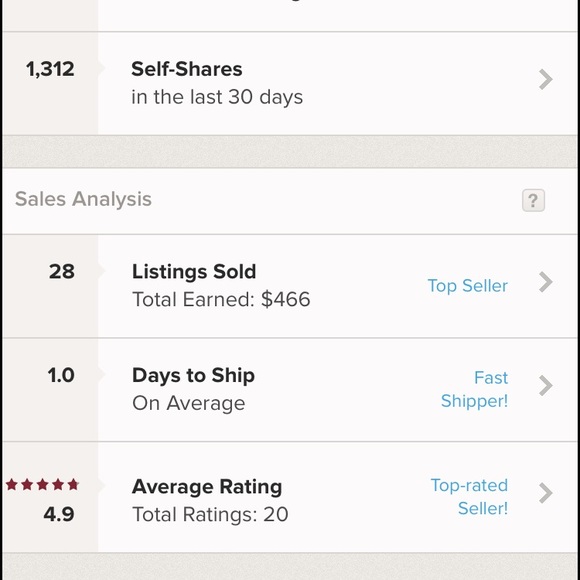Viewport: 580px width, 580px height.
Task: Select the Average Rating title
Action: (x=207, y=486)
